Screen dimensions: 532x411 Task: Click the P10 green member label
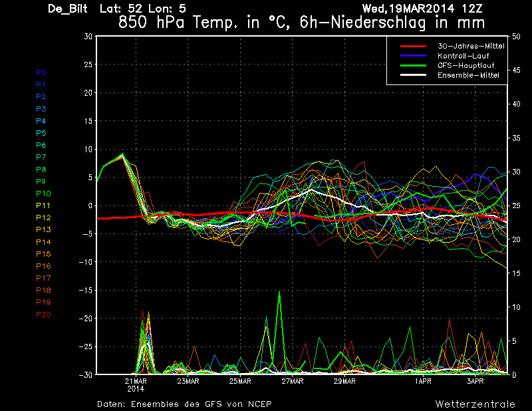[x=43, y=194]
